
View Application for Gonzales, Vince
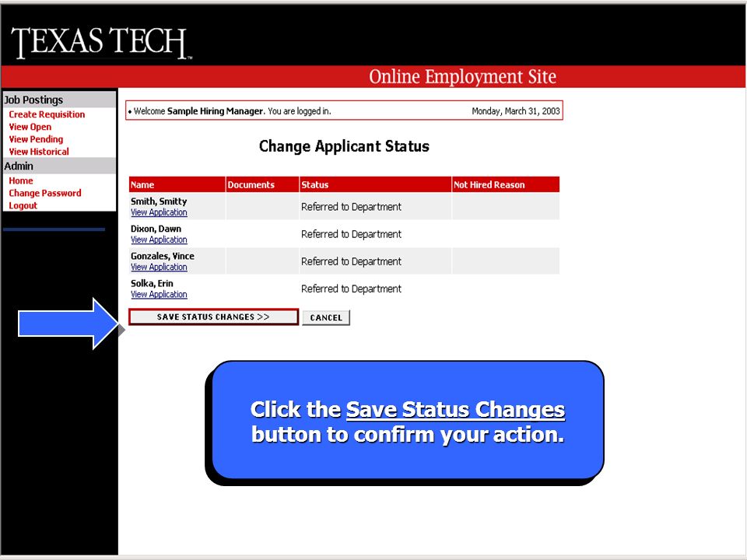[159, 267]
